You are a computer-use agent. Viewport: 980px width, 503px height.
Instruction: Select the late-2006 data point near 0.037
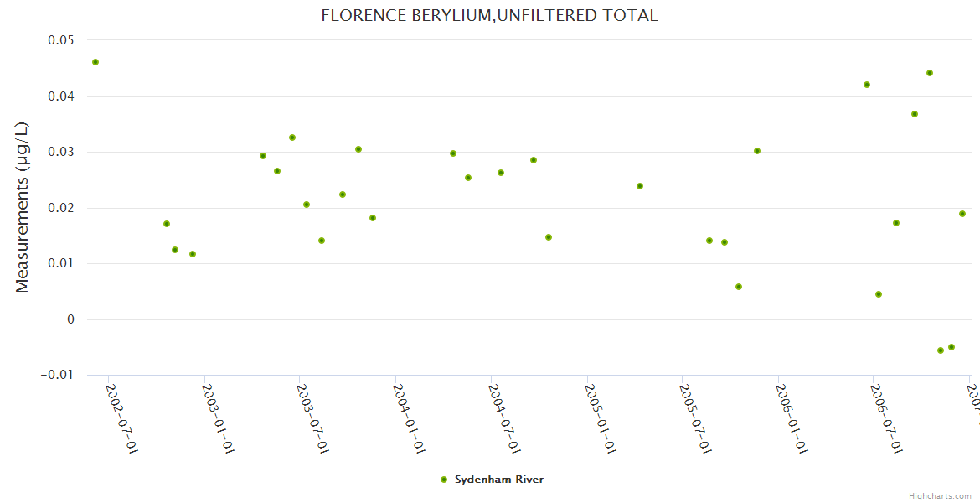[915, 114]
